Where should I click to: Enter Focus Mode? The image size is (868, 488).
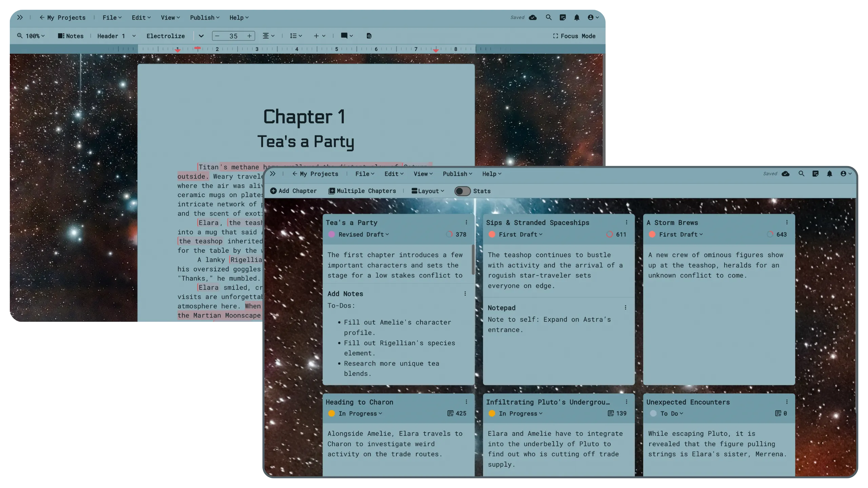(x=574, y=36)
